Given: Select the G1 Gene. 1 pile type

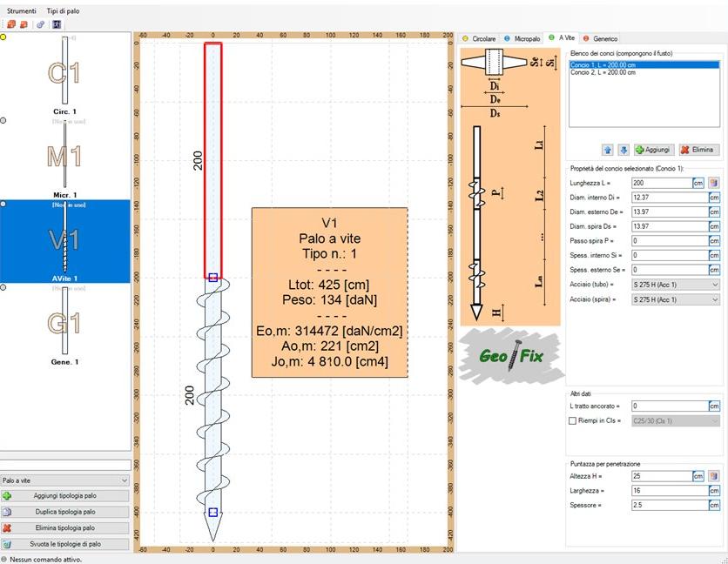Looking at the screenshot, I should (65, 326).
